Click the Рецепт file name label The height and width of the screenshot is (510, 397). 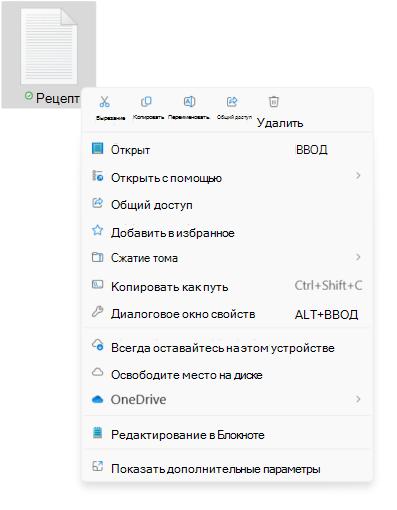[x=58, y=98]
